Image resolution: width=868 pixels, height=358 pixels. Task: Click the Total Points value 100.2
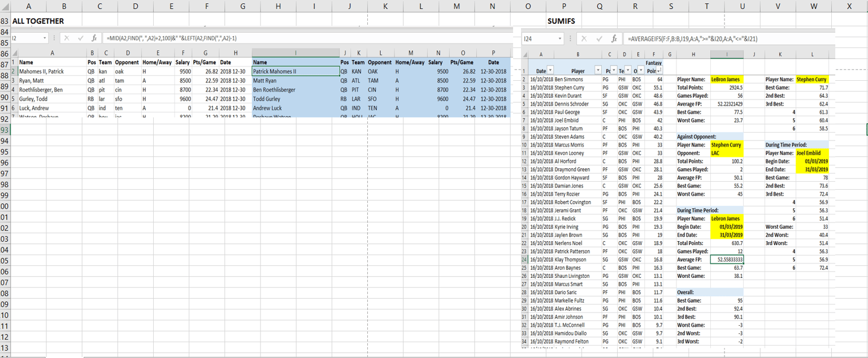click(x=726, y=161)
